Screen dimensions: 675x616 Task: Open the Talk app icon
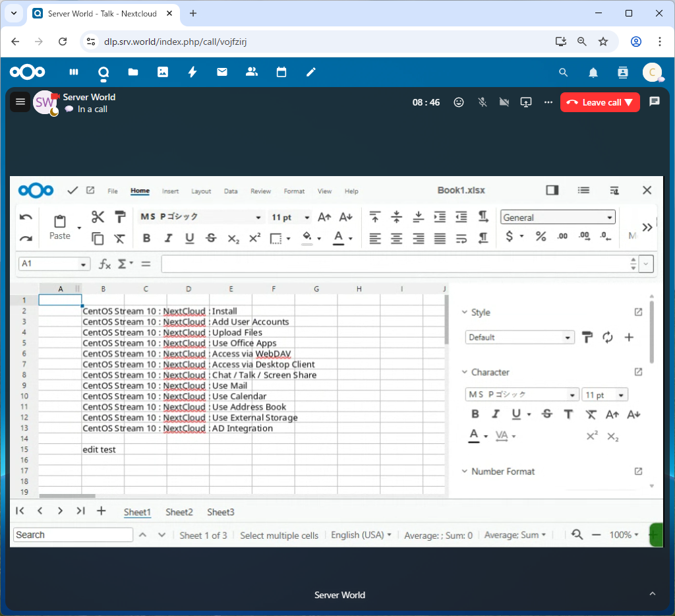pyautogui.click(x=103, y=73)
